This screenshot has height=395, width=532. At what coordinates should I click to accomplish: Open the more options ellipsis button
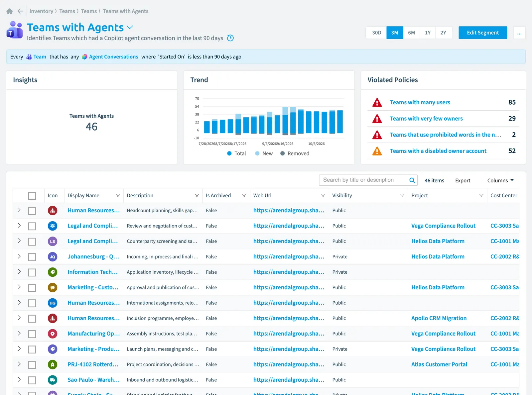519,33
